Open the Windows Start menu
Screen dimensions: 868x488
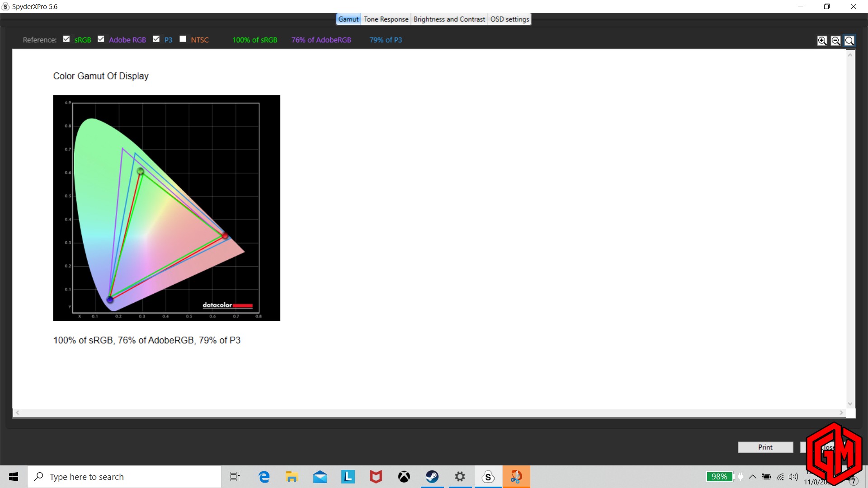tap(14, 477)
